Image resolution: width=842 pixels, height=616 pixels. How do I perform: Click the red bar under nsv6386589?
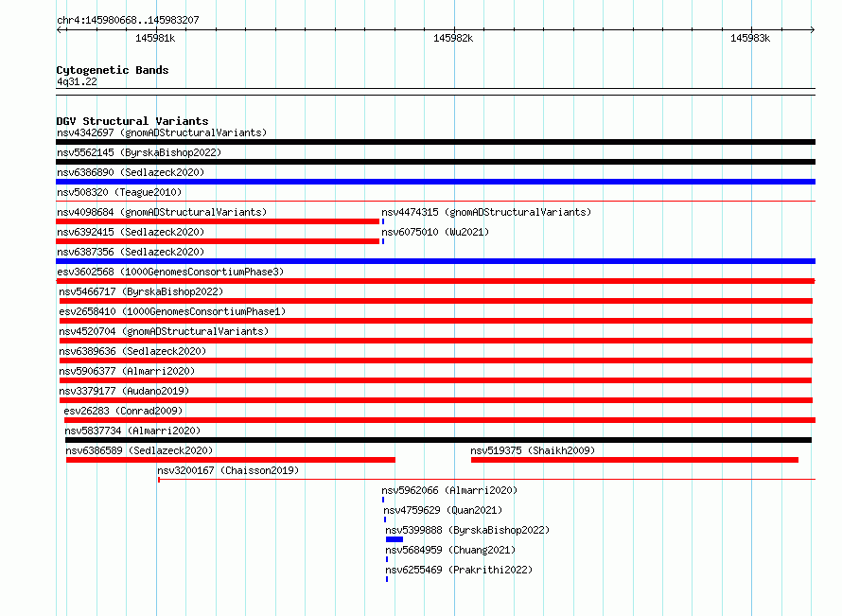point(231,460)
